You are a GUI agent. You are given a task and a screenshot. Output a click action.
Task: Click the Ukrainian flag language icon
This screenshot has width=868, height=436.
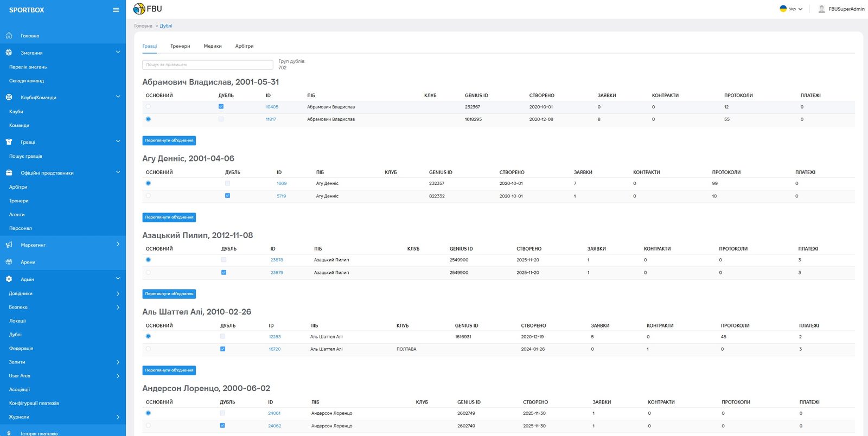coord(783,9)
